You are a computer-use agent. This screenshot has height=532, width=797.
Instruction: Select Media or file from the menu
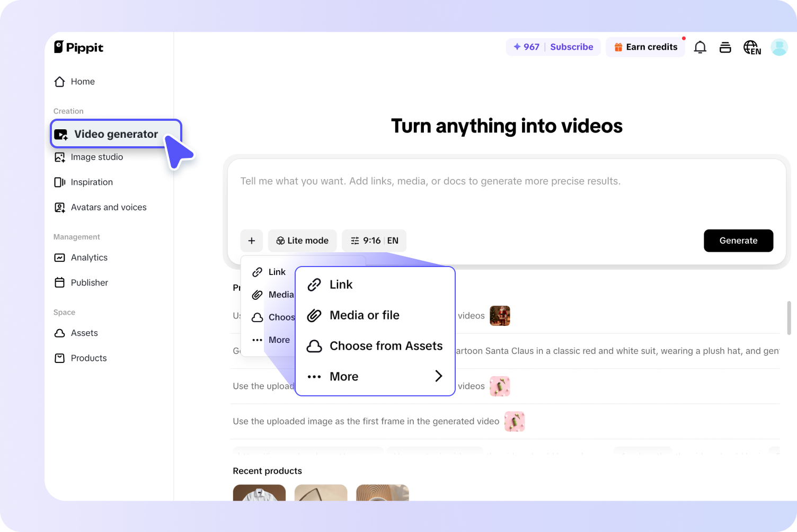[364, 315]
